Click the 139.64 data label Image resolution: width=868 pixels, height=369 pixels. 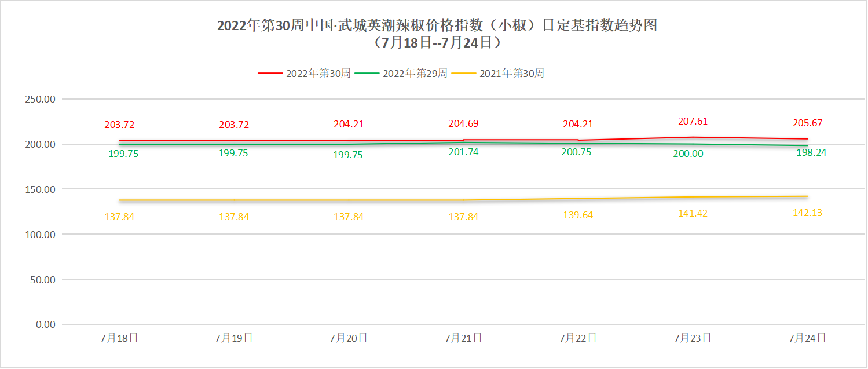pos(578,215)
